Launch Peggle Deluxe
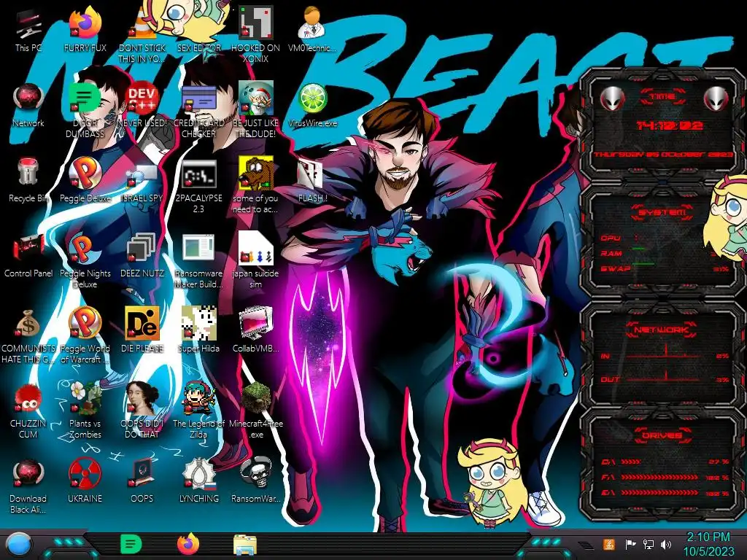This screenshot has width=747, height=560. pos(85,181)
